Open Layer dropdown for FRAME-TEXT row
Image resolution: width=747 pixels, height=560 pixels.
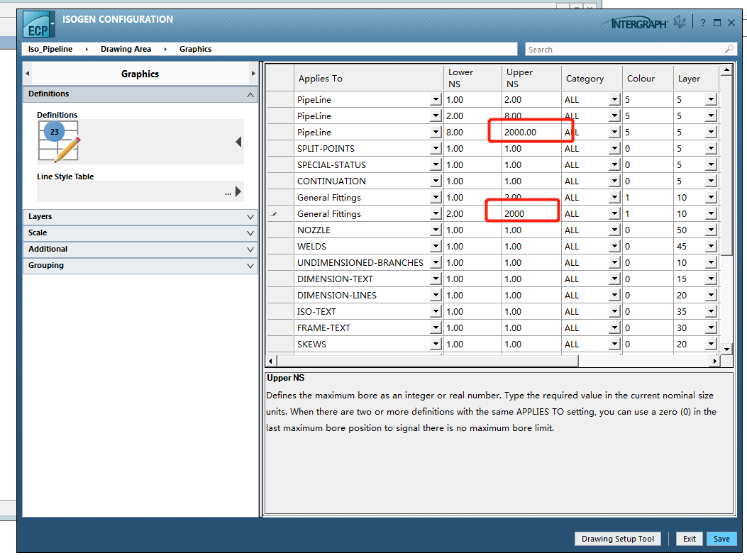tap(711, 327)
